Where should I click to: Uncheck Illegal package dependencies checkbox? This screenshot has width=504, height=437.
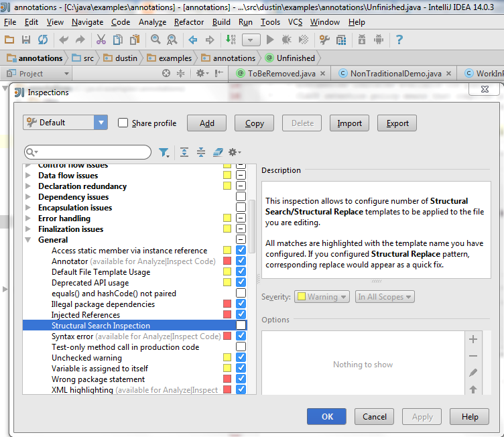pyautogui.click(x=241, y=304)
